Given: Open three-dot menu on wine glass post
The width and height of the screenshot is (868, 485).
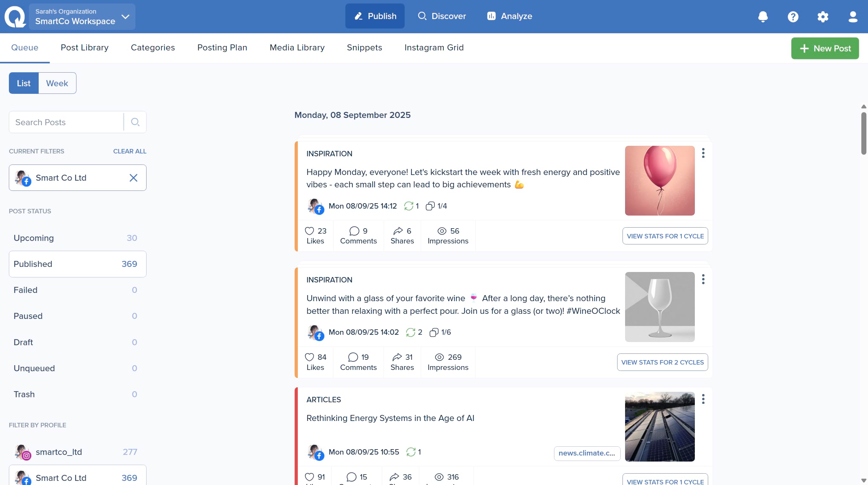Looking at the screenshot, I should click(703, 279).
